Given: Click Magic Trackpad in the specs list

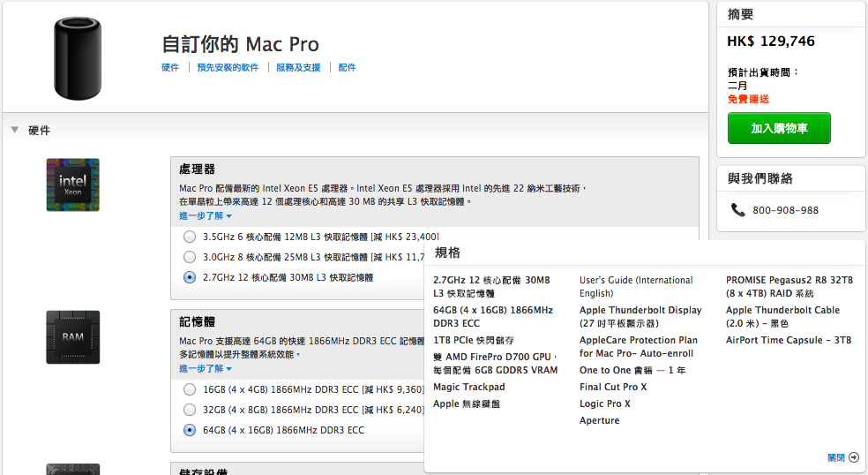Looking at the screenshot, I should [469, 387].
